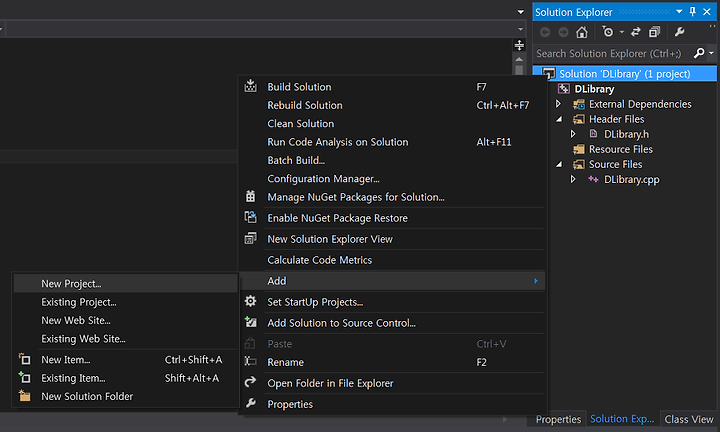Switch to the Class View tab
Viewport: 720px width, 432px height.
coord(689,419)
